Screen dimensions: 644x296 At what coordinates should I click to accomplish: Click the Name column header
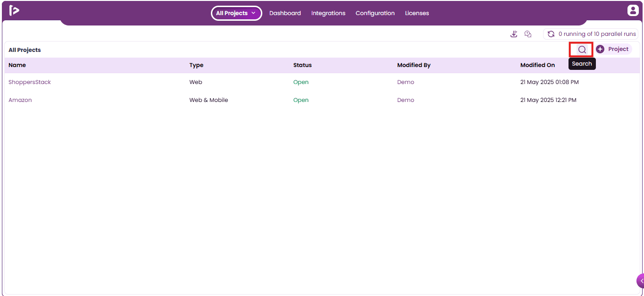click(17, 65)
